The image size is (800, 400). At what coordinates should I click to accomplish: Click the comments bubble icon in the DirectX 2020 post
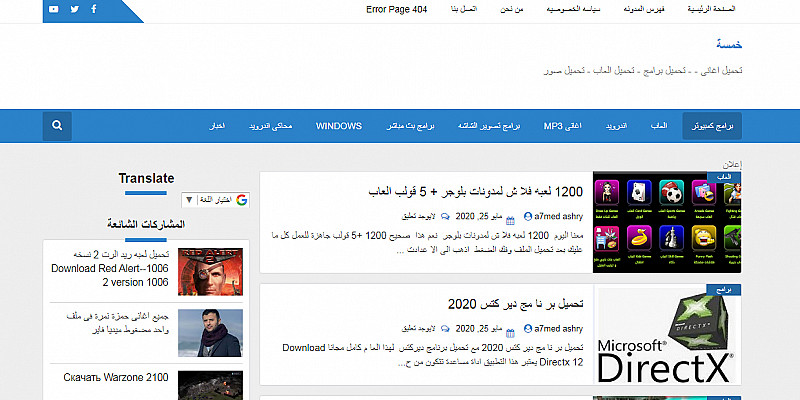445,329
